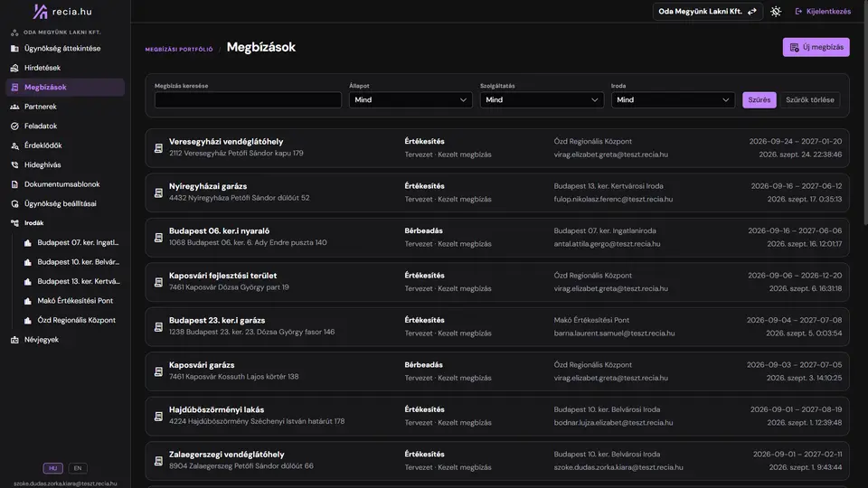This screenshot has width=868, height=488.
Task: Open the Állapot dropdown
Action: pyautogui.click(x=410, y=100)
